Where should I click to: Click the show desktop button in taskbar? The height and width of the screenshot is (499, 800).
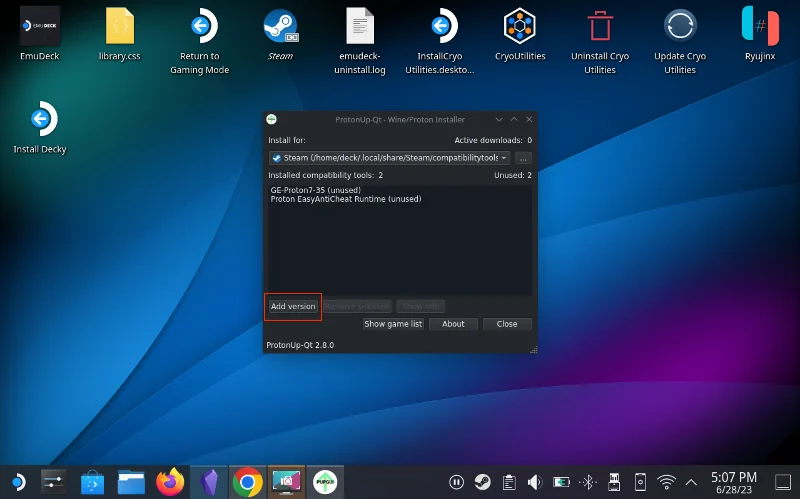tap(783, 482)
